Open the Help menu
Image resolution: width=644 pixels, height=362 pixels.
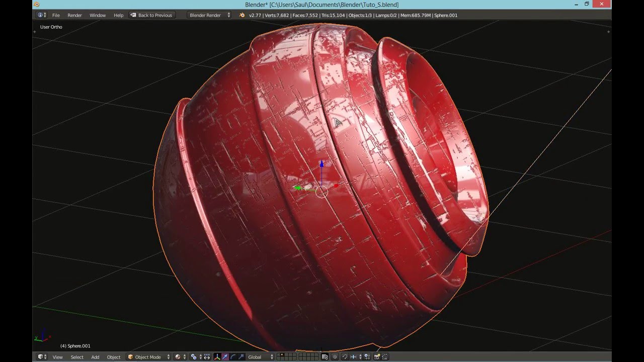click(x=118, y=15)
